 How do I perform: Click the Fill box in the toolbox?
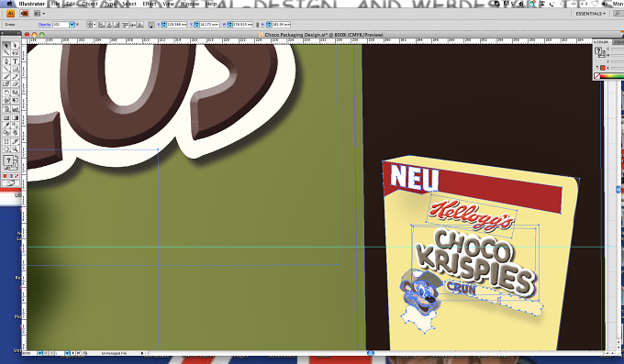pos(8,160)
